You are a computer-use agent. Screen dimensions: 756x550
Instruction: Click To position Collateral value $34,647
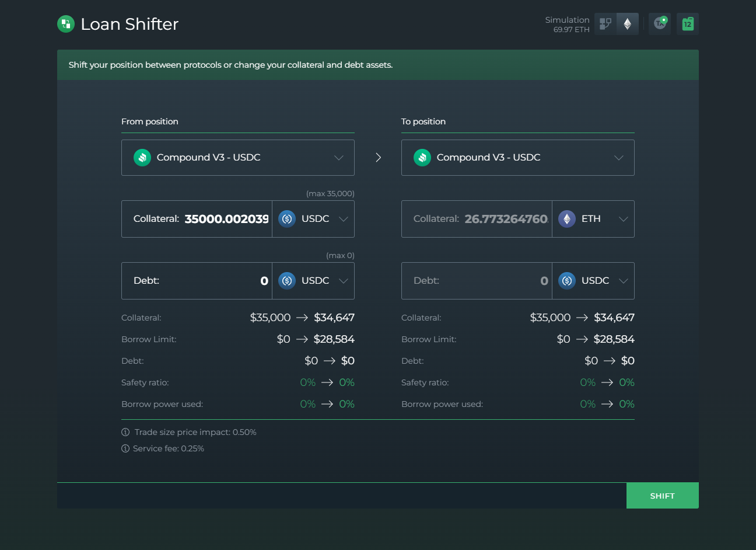pos(614,318)
